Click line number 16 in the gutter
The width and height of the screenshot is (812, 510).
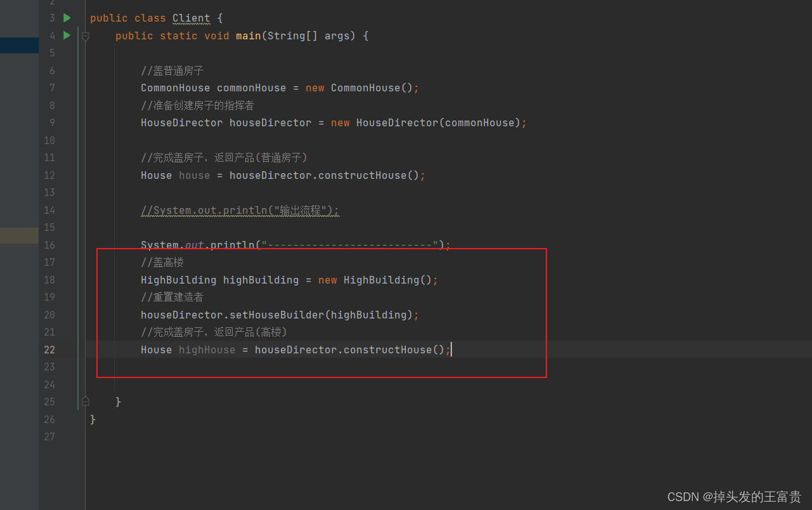pyautogui.click(x=49, y=245)
